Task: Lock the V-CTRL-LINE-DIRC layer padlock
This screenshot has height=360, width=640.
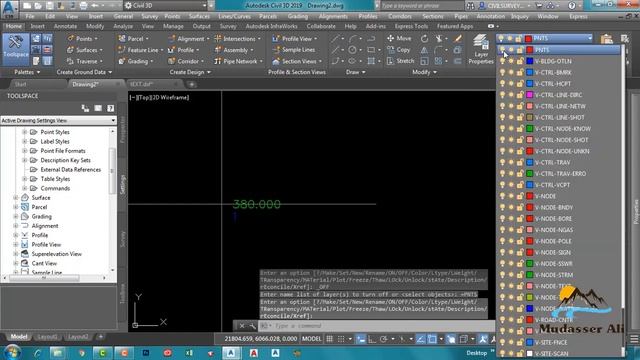Action: [x=520, y=95]
